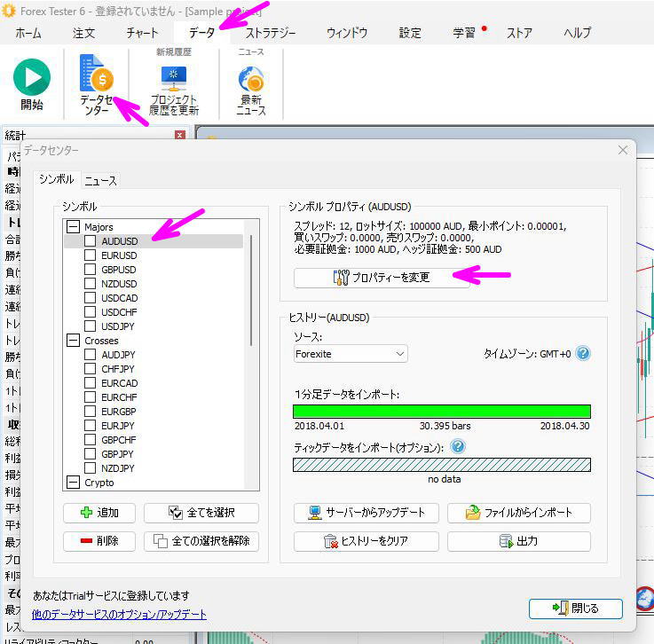Check the AUDUSD checkbox
Screen dimensions: 654x644
[91, 241]
